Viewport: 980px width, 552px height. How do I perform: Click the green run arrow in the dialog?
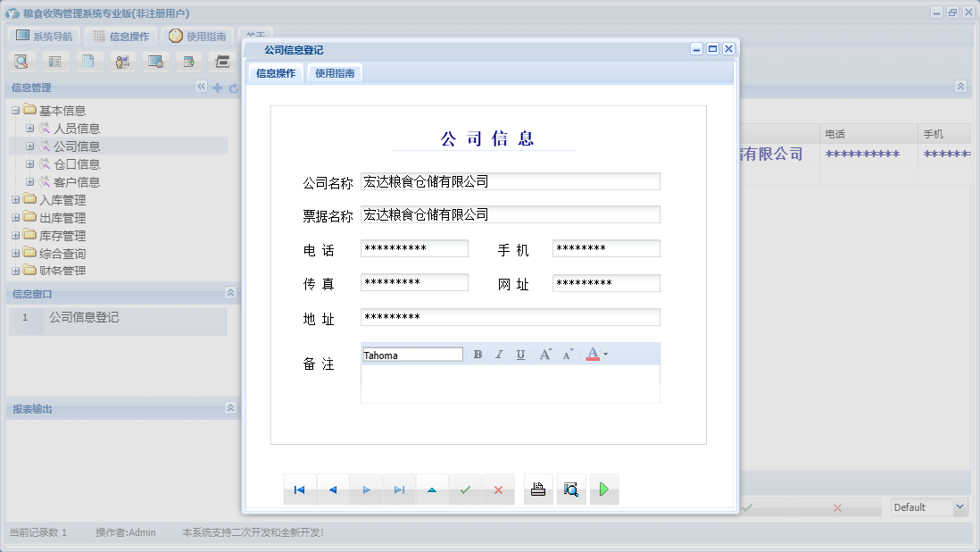[x=604, y=489]
